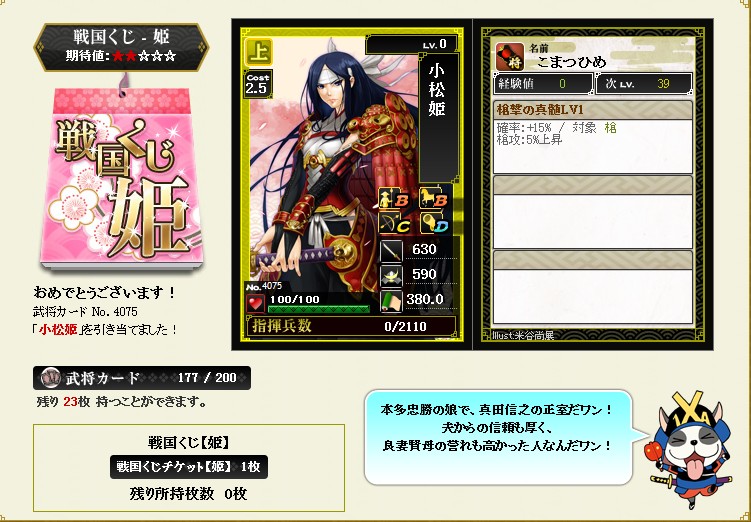Click the red heart HP icon
The width and height of the screenshot is (751, 522).
[x=255, y=303]
